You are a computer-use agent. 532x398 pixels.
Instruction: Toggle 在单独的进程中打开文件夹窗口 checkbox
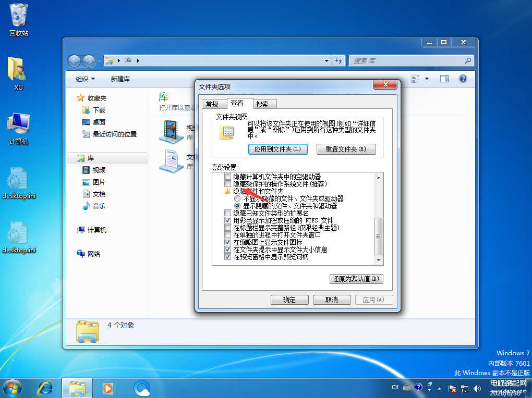coord(227,235)
